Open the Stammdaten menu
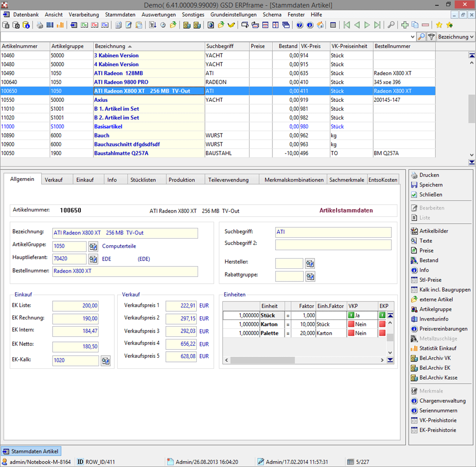 coord(120,14)
